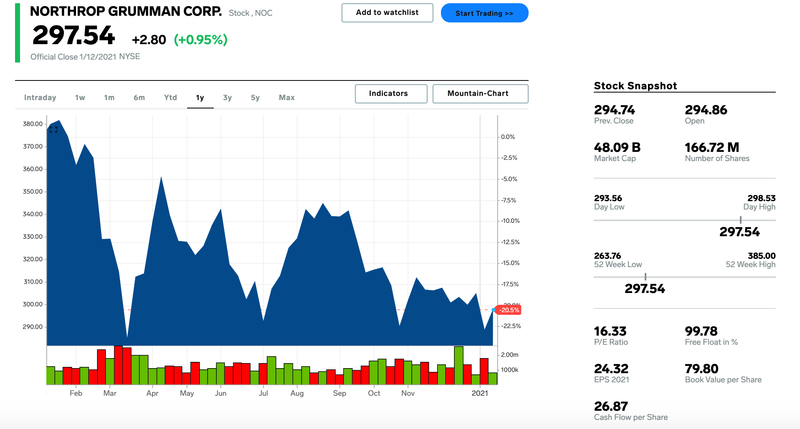
Task: Click the 380.00 price axis label
Action: [33, 124]
